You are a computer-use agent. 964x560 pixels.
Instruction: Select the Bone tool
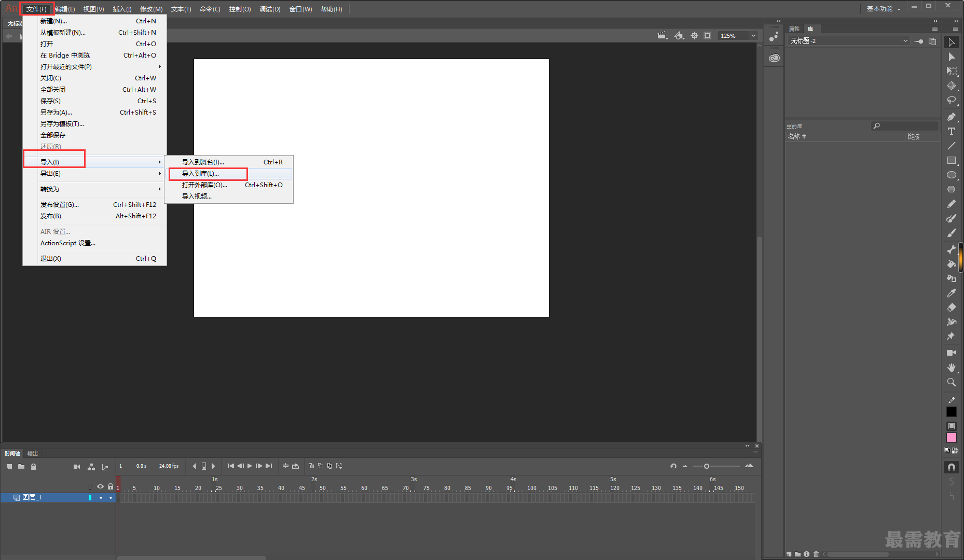tap(952, 249)
